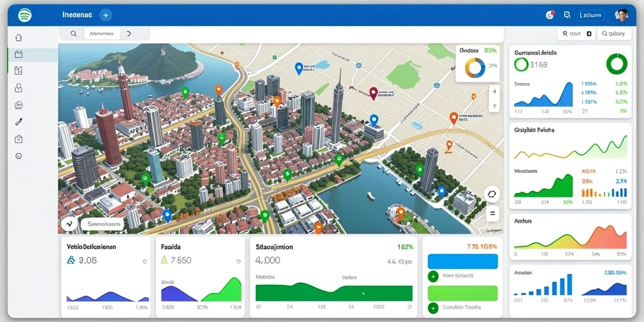This screenshot has width=644, height=322.
Task: Toggle the upper green circle option below the blue bar
Action: click(x=433, y=276)
